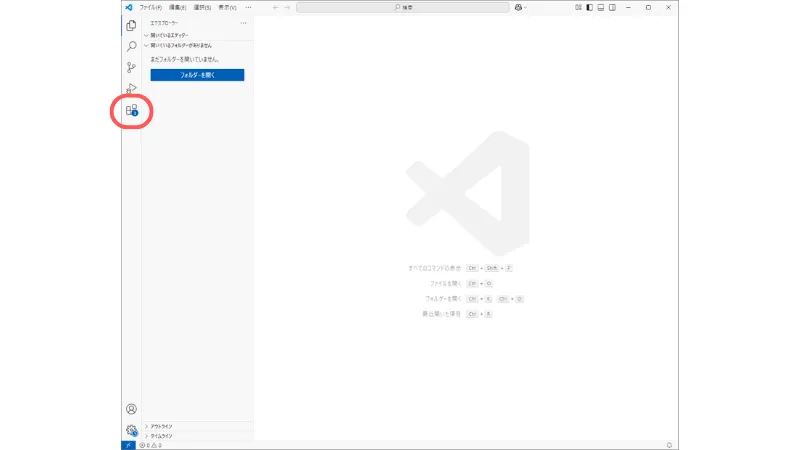Open the 表示(V) menu
Image resolution: width=800 pixels, height=450 pixels.
click(228, 7)
